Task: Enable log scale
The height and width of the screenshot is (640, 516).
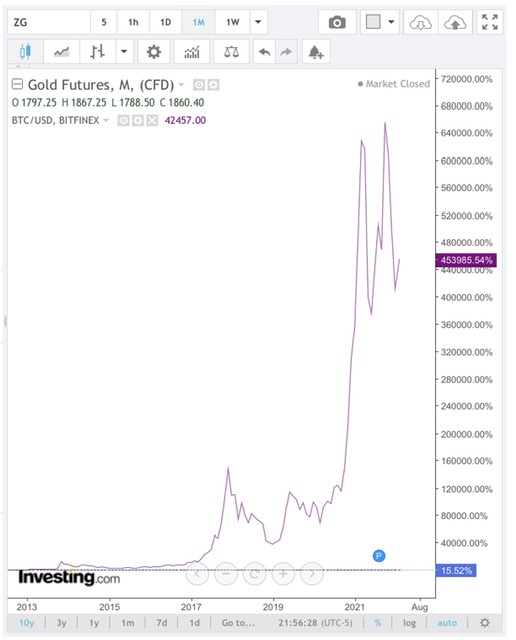Action: pos(409,623)
